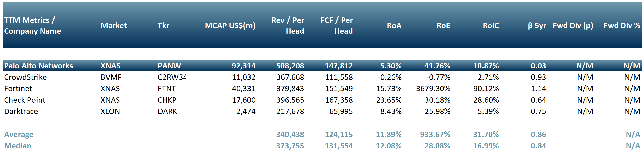Select Check Point's RoA value 23.65%
The height and width of the screenshot is (153, 644).
(x=389, y=100)
